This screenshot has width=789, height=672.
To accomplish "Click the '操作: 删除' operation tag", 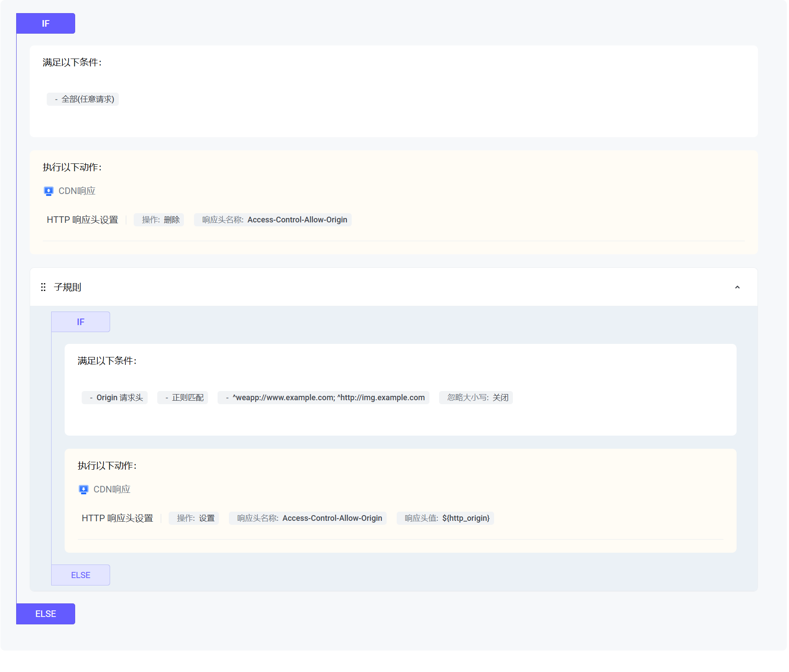I will [159, 220].
